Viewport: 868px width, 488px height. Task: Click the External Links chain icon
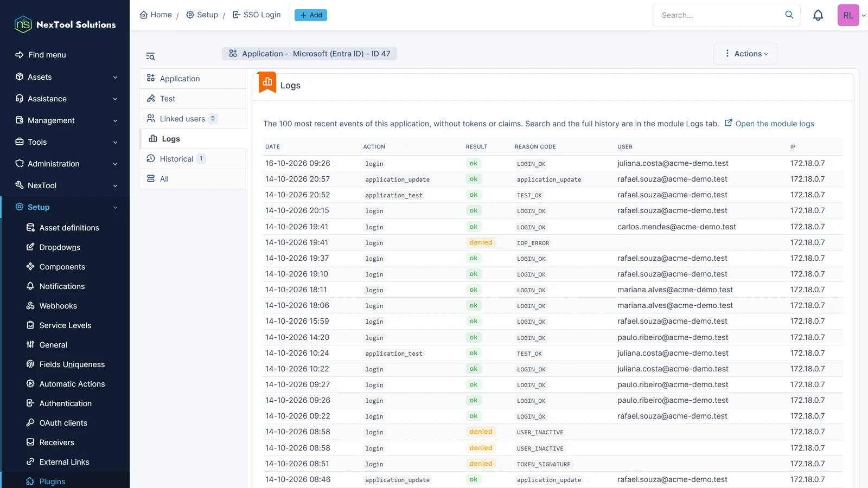point(30,462)
